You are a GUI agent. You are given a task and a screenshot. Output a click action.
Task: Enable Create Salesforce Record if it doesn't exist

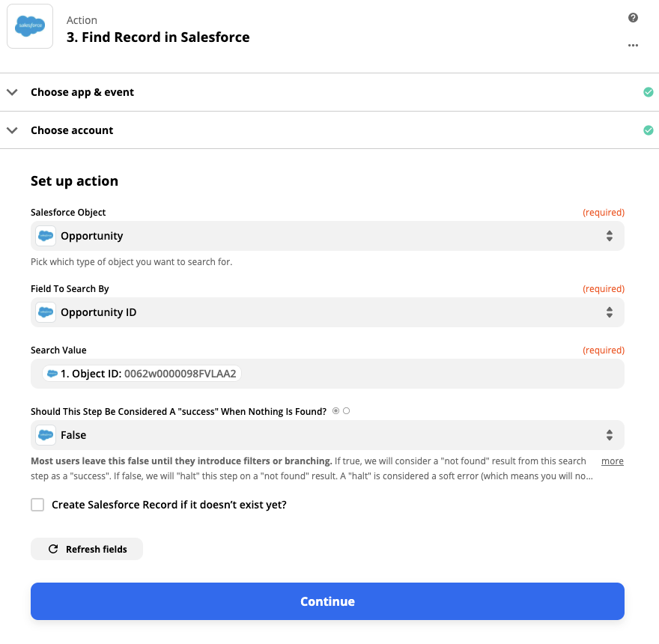click(x=37, y=505)
